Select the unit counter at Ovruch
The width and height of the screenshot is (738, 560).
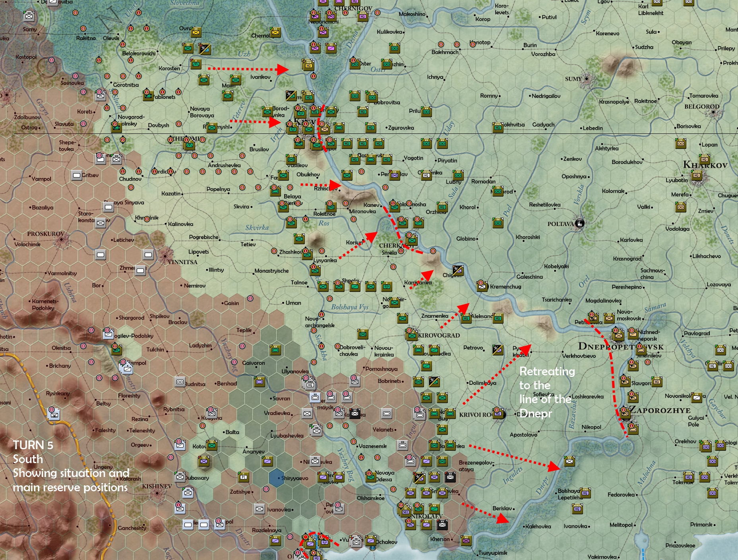[196, 32]
